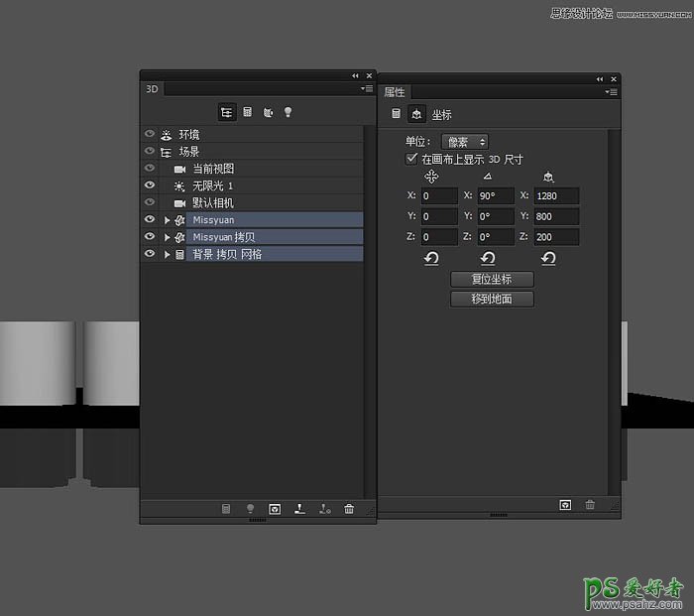This screenshot has height=616, width=694.
Task: Filter 3D panel by materials
Action: pyautogui.click(x=268, y=113)
